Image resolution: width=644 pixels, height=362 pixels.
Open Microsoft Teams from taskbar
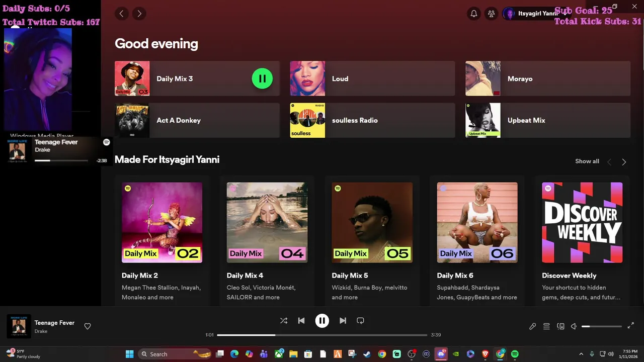point(264,354)
